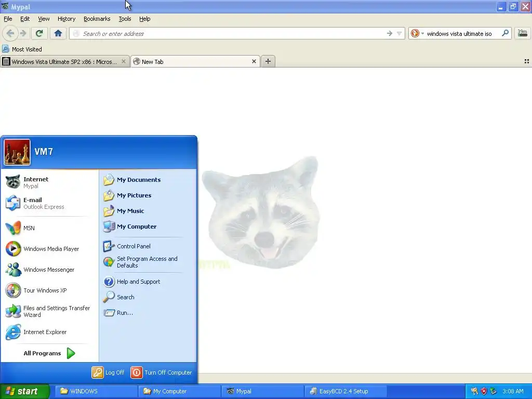
Task: Open the File menu
Action: coord(8,19)
